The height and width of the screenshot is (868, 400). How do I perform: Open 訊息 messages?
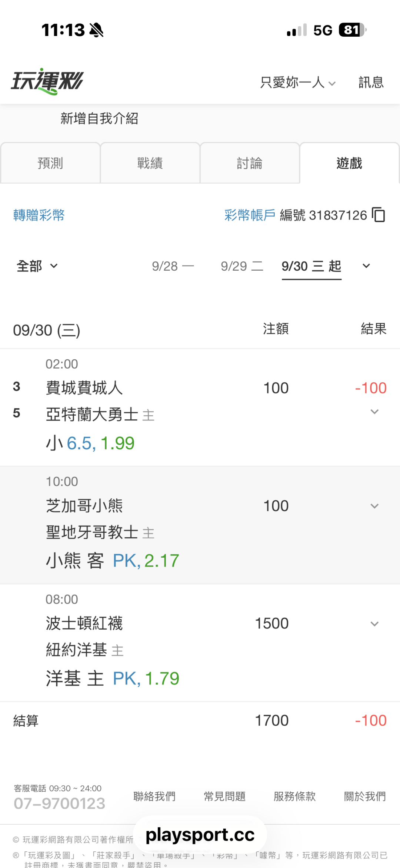click(x=371, y=82)
